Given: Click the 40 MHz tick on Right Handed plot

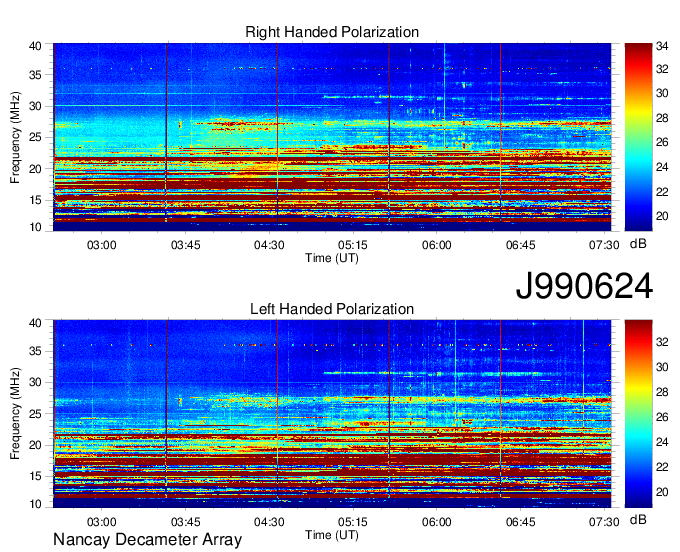Looking at the screenshot, I should 35,46.
